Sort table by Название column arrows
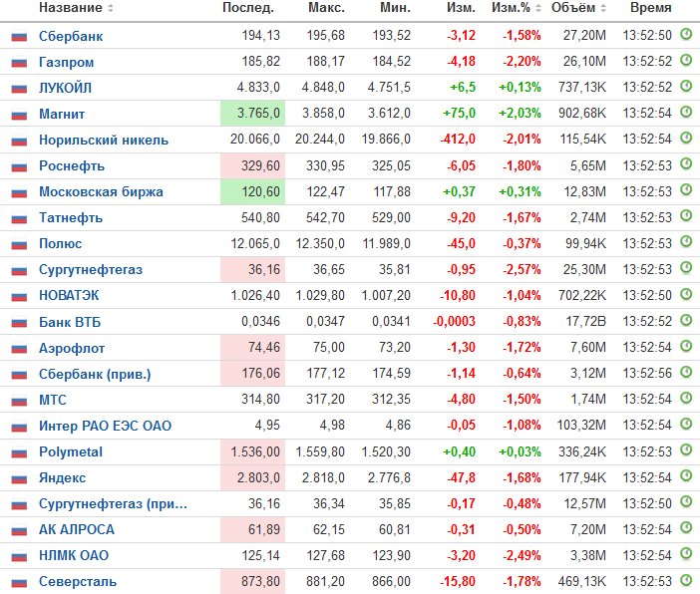Image resolution: width=700 pixels, height=594 pixels. 111,8
